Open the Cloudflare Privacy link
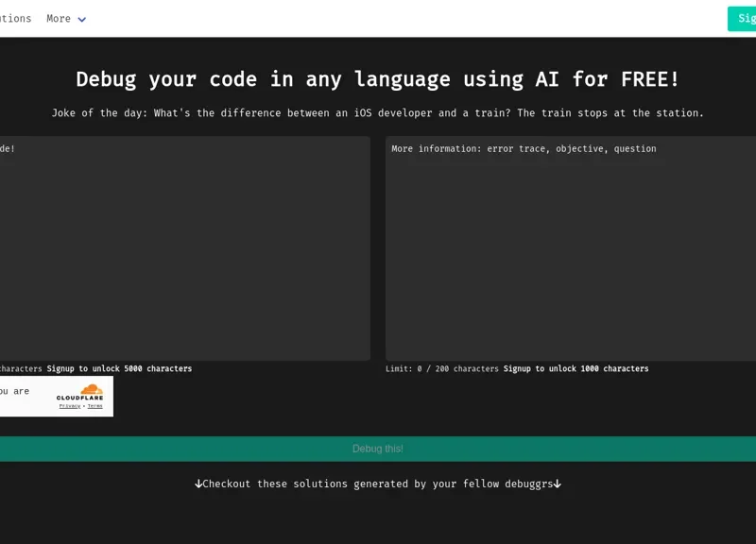 click(x=70, y=406)
